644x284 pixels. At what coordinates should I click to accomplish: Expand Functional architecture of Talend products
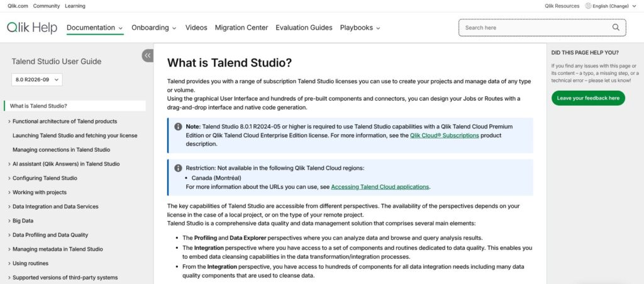[9, 122]
